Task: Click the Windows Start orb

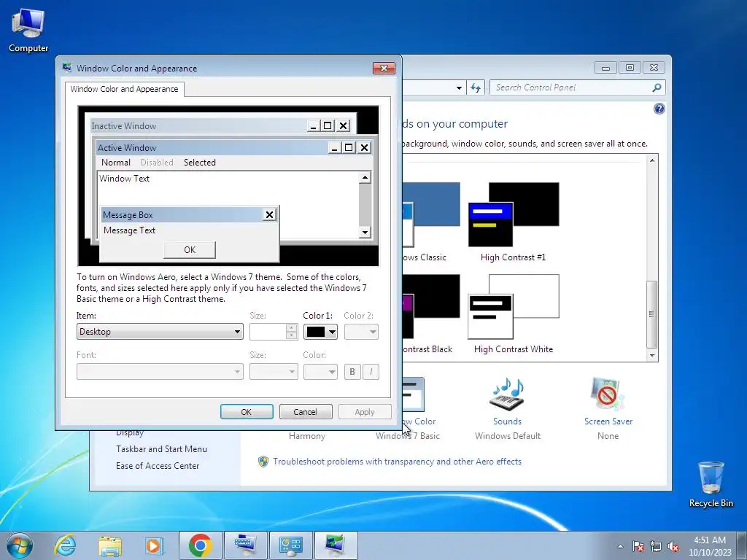Action: click(x=20, y=545)
